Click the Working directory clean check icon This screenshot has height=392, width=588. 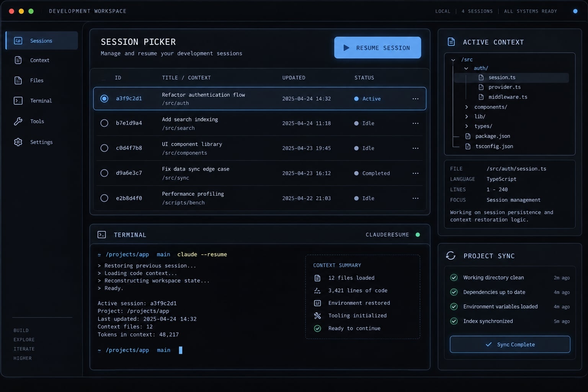(x=454, y=278)
